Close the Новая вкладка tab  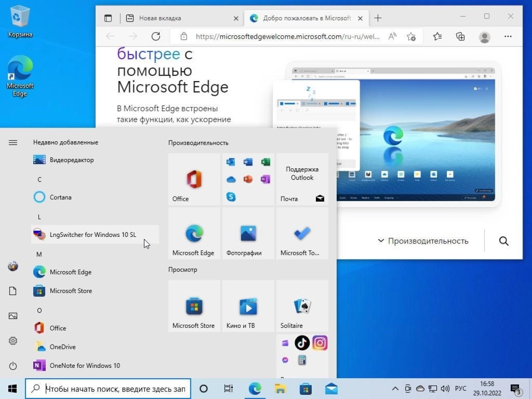click(x=236, y=18)
